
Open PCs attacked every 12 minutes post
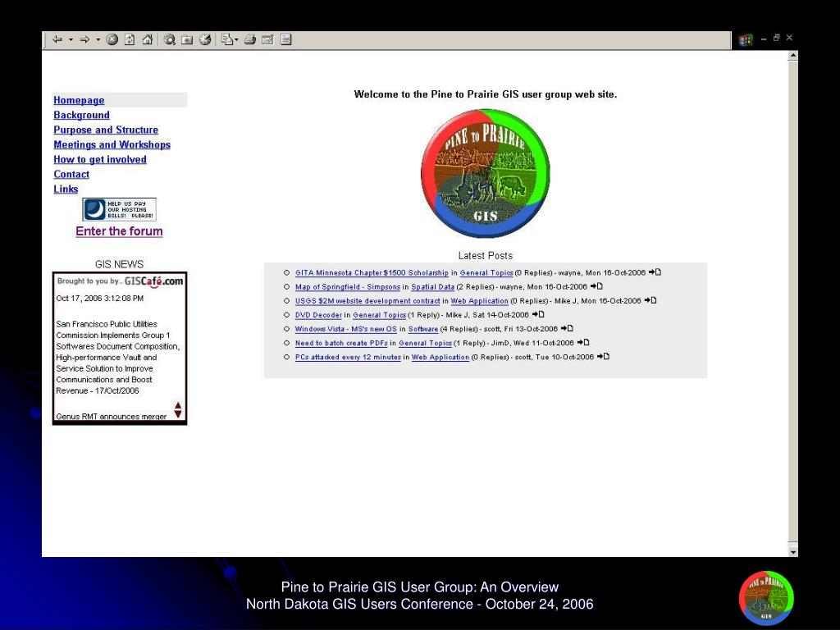click(x=348, y=358)
